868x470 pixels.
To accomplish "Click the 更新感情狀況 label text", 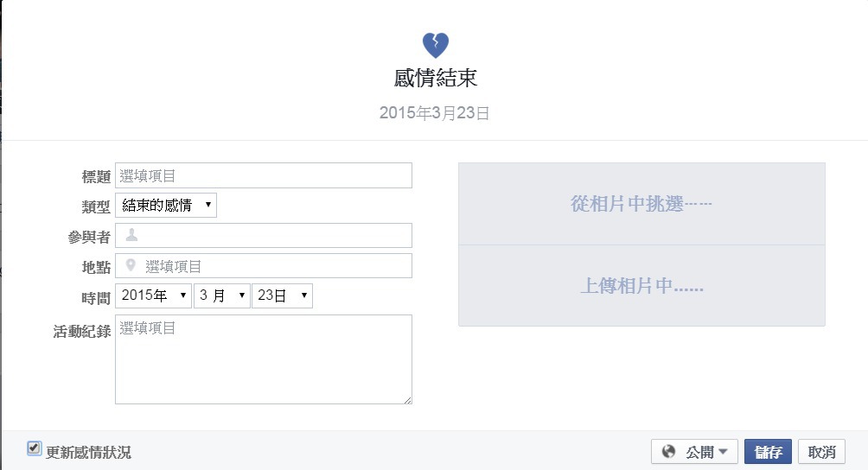I will click(x=88, y=453).
